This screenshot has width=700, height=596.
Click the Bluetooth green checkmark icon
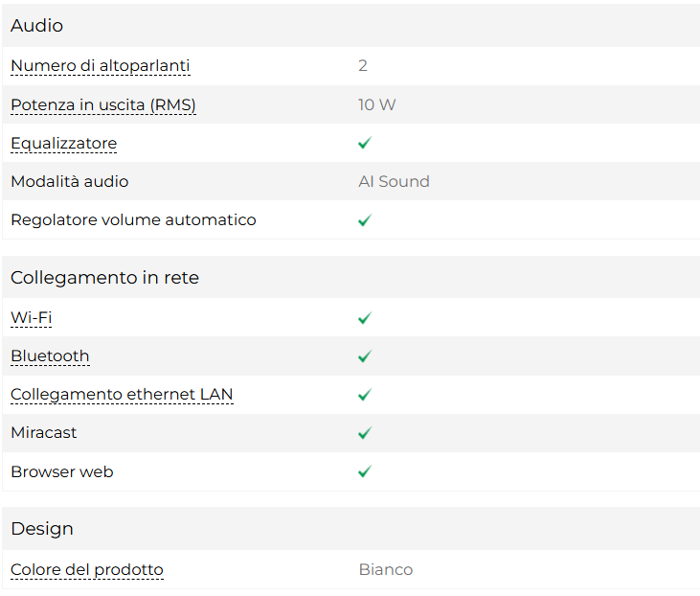point(365,356)
